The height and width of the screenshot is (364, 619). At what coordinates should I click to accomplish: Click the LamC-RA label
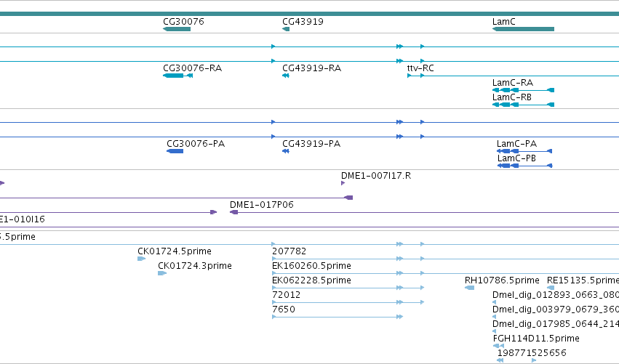(512, 83)
